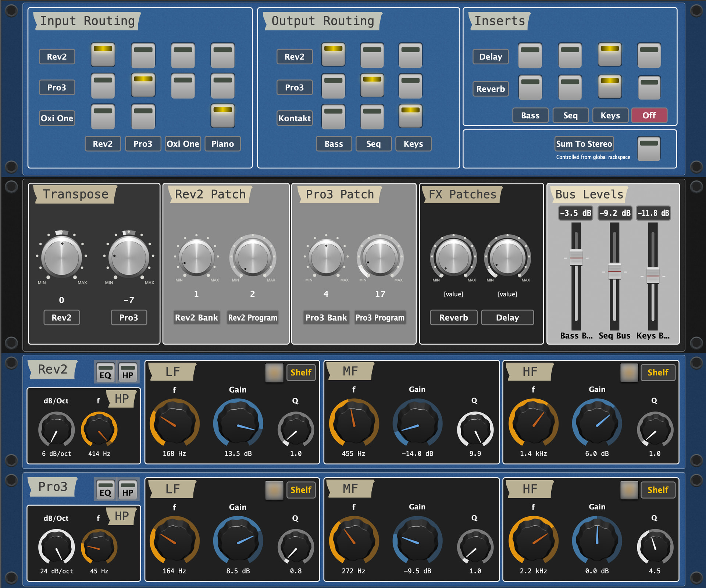
Task: Enable the Delay insert on Bass
Action: point(530,55)
